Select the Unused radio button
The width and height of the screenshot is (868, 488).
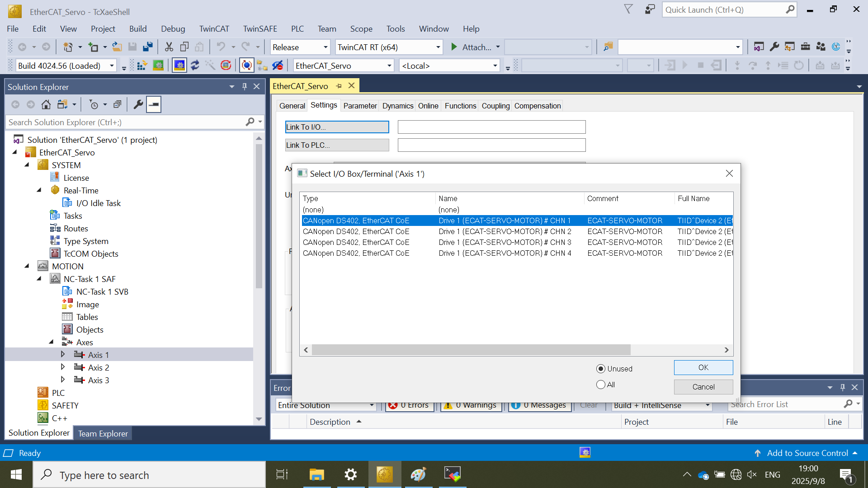point(601,369)
